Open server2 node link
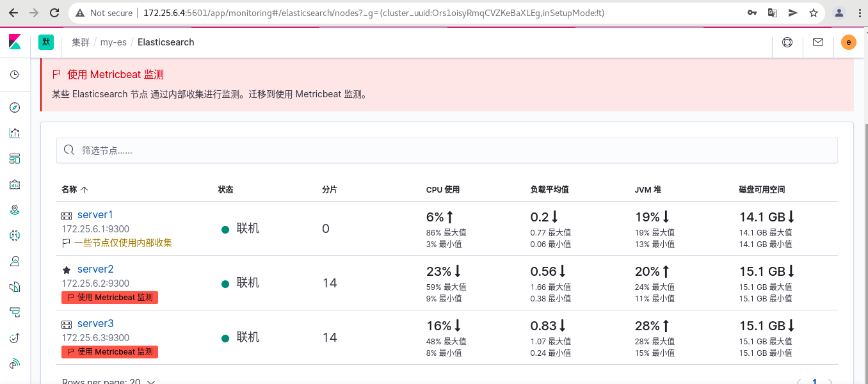Viewport: 868px width, 384px height. pyautogui.click(x=95, y=269)
